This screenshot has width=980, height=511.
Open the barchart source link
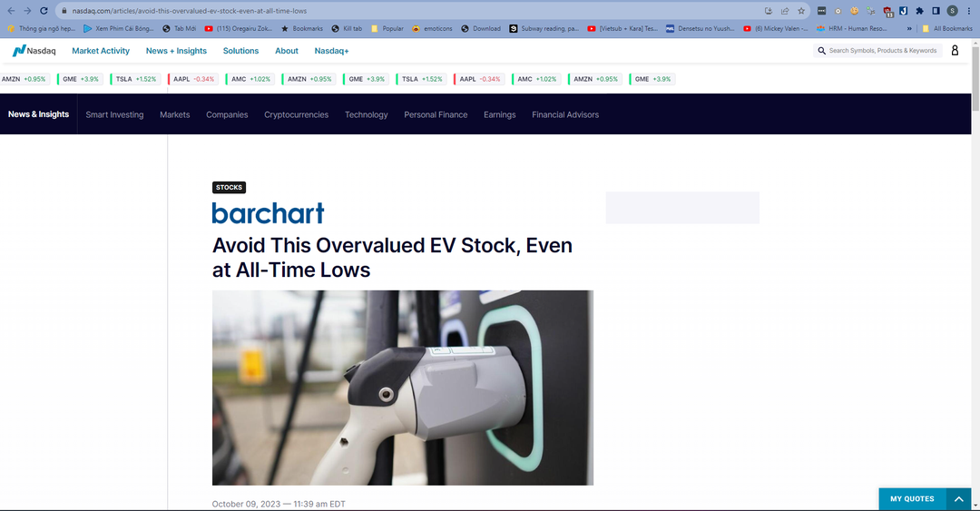[x=268, y=213]
